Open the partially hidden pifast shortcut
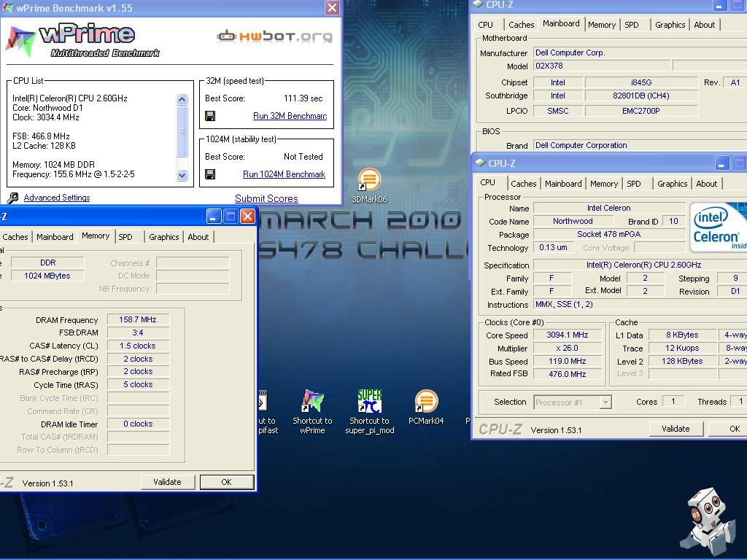The height and width of the screenshot is (560, 747). 268,411
